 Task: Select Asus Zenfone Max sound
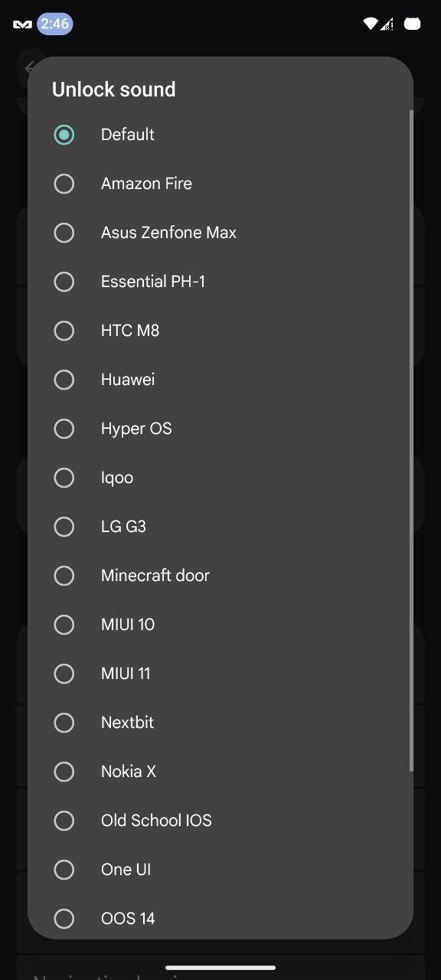point(220,233)
